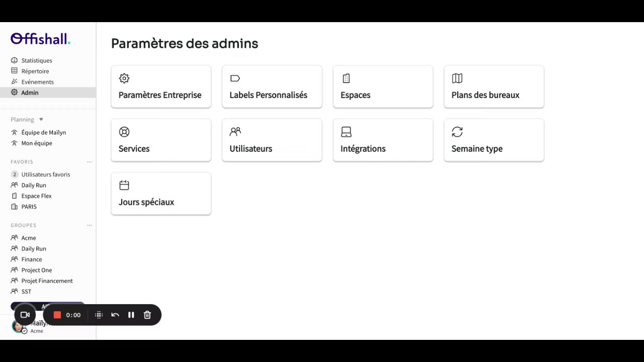Toggle the camera in the recording bar
This screenshot has height=362, width=644.
point(25,315)
